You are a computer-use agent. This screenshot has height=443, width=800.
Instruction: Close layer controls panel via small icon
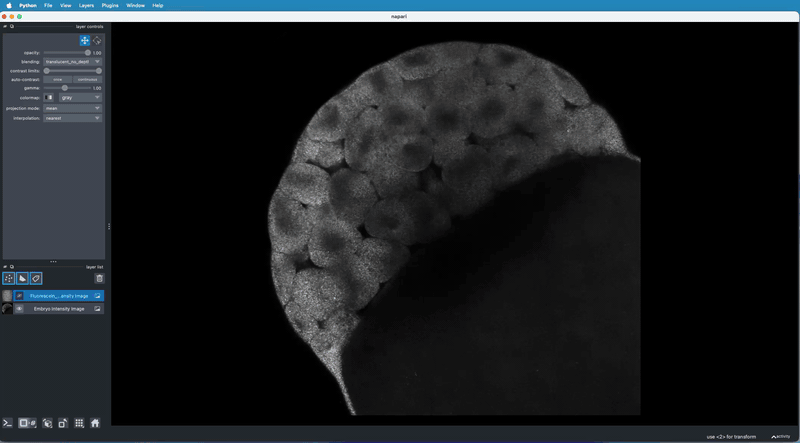tap(5, 26)
